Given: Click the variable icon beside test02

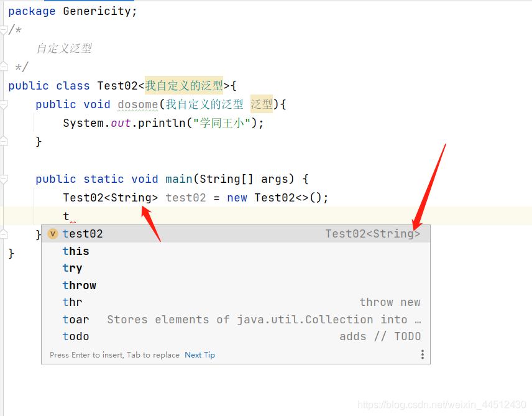Looking at the screenshot, I should click(x=53, y=234).
